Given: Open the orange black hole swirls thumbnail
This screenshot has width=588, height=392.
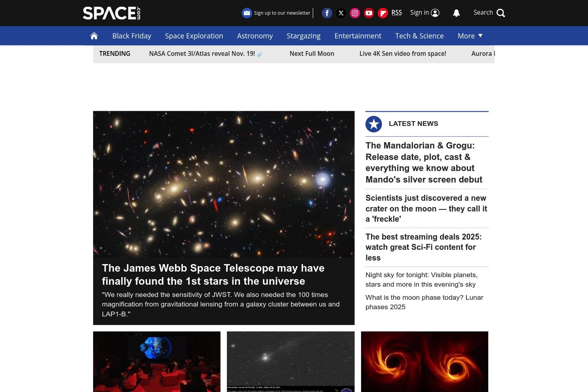Looking at the screenshot, I should [424, 362].
